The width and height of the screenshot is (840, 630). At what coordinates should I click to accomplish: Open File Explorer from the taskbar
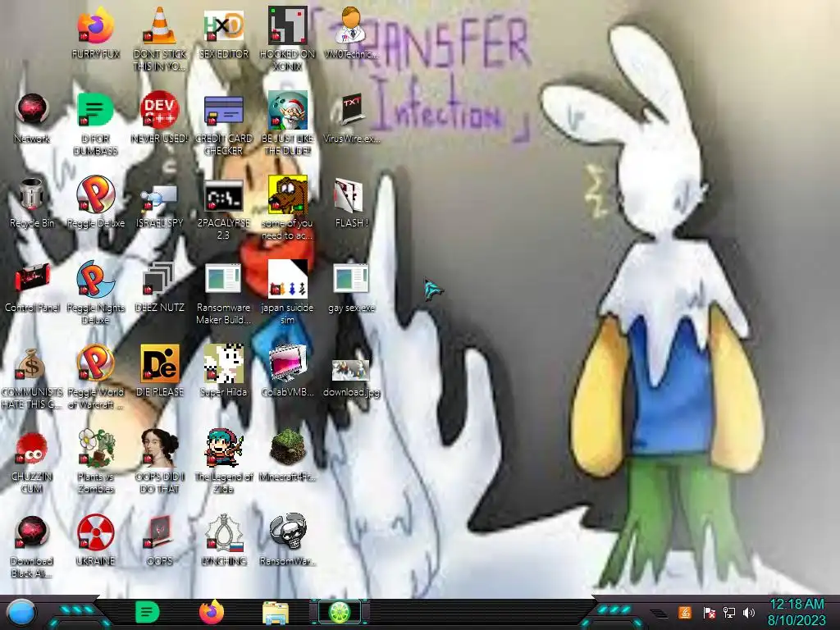pyautogui.click(x=276, y=613)
